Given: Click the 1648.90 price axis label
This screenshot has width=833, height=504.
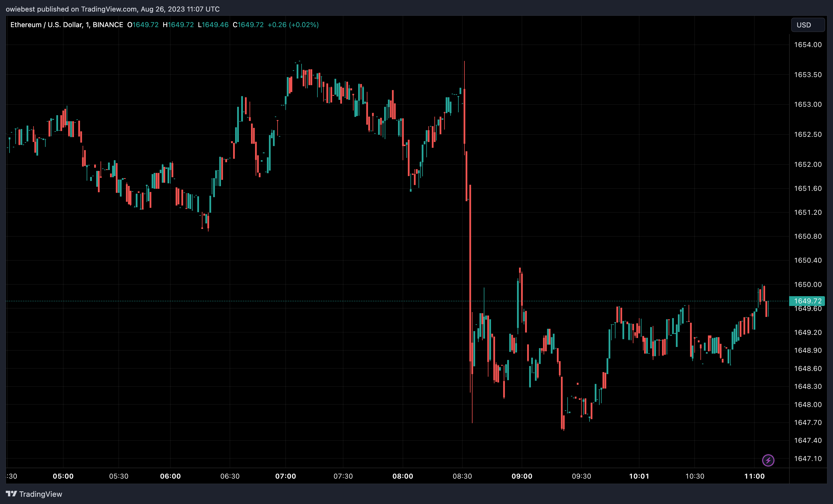Looking at the screenshot, I should [x=808, y=350].
